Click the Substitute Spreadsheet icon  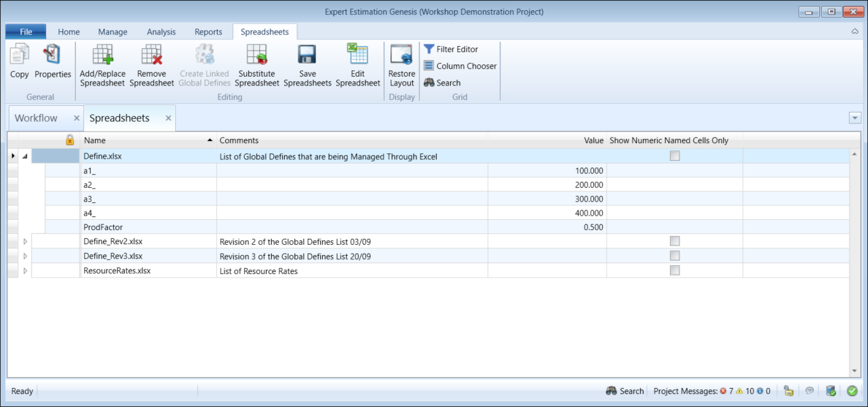point(257,56)
